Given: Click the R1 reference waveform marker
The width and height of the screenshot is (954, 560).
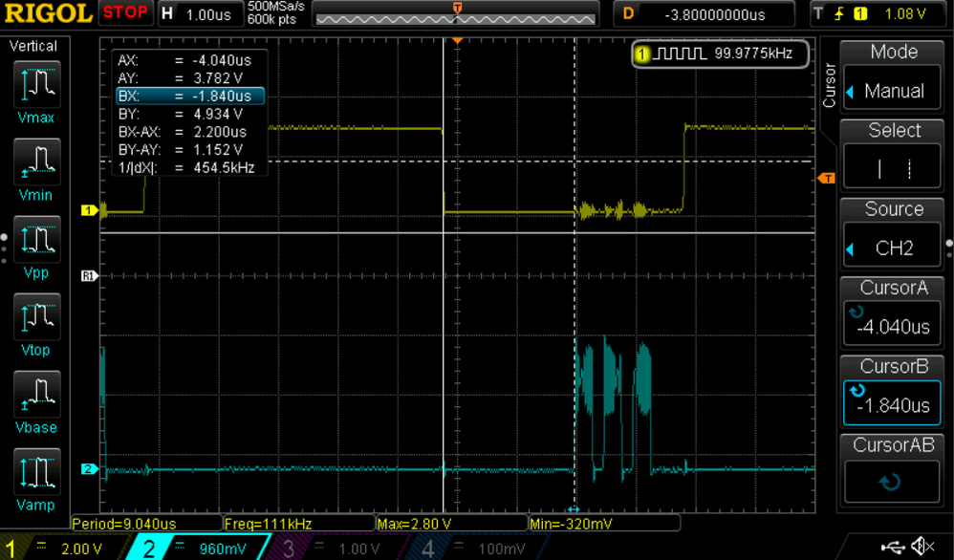Looking at the screenshot, I should pos(90,276).
